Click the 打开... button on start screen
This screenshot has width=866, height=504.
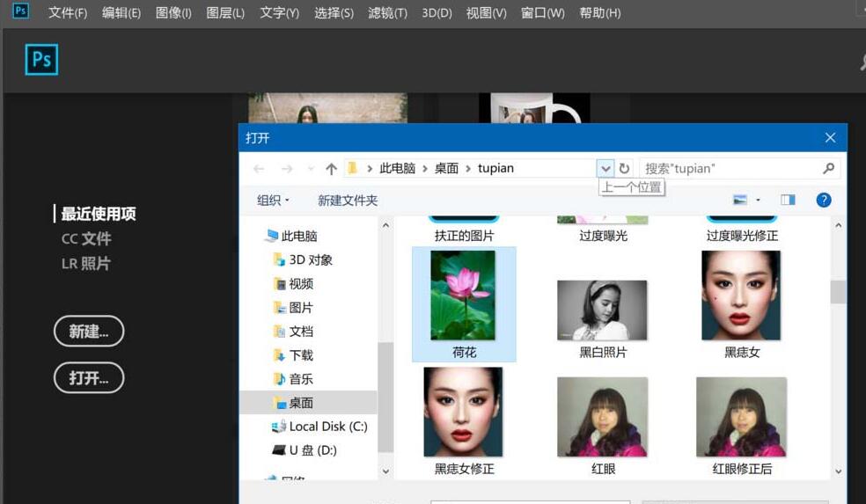coord(89,377)
